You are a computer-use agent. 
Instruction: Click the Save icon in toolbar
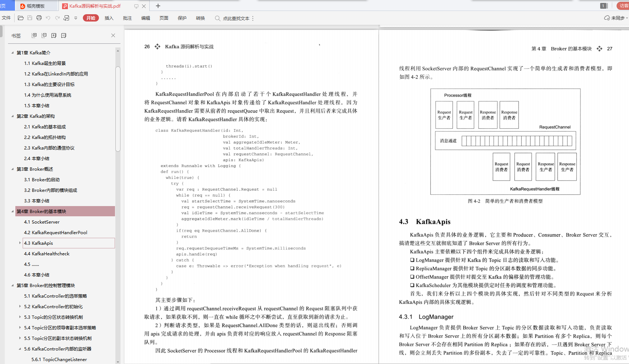point(30,18)
